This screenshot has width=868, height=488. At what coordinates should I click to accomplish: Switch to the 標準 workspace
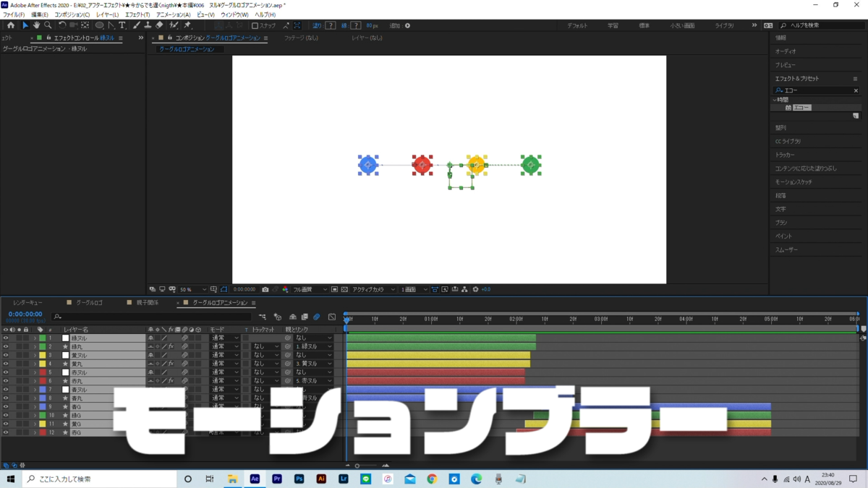pyautogui.click(x=644, y=25)
